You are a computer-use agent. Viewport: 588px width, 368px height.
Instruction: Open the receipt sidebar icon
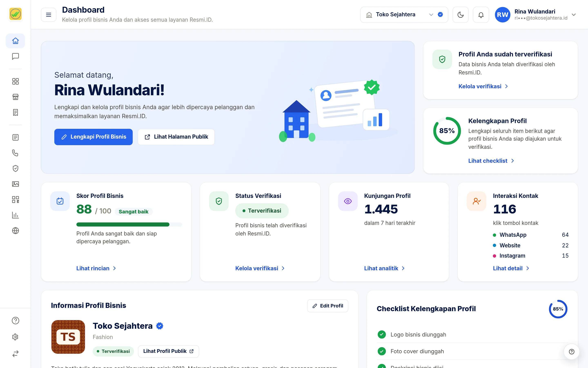(15, 112)
